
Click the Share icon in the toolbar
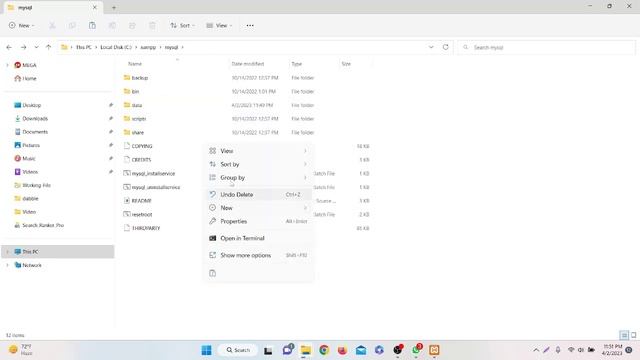tap(132, 25)
